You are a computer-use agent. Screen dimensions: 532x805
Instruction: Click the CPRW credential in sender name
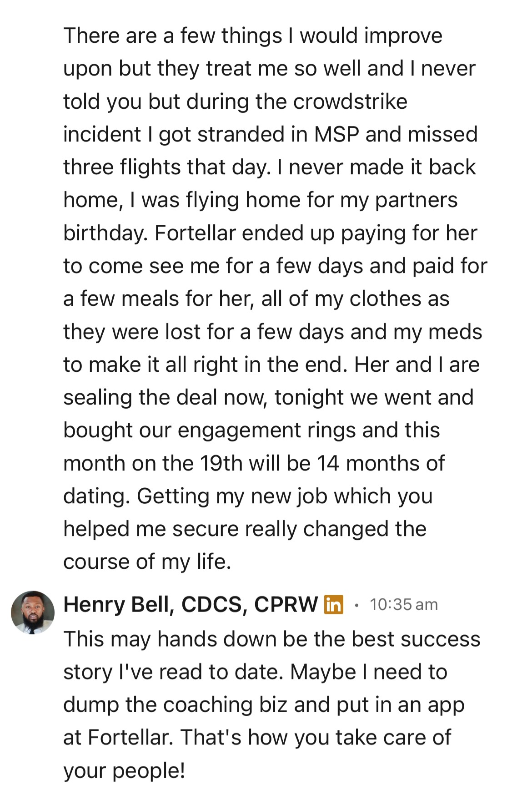(x=286, y=604)
